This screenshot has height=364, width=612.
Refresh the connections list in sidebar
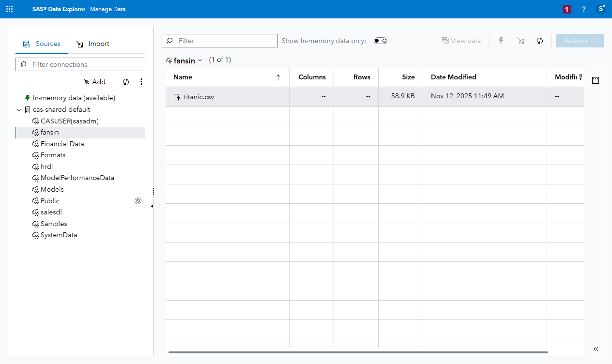pos(126,82)
